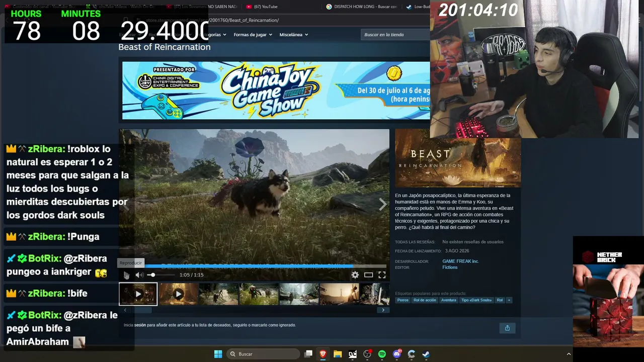Focus the Buscar en la tienda field
This screenshot has width=644, height=362.
(x=395, y=35)
